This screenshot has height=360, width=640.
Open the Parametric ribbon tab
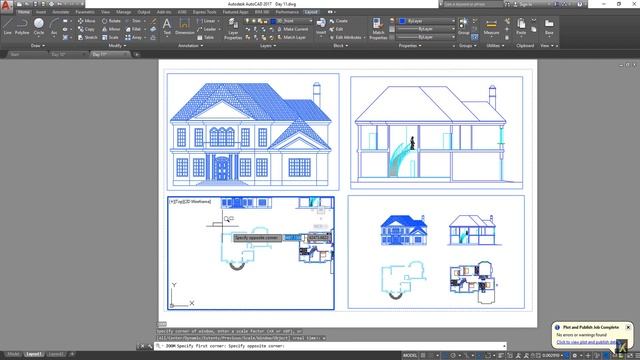coord(84,12)
